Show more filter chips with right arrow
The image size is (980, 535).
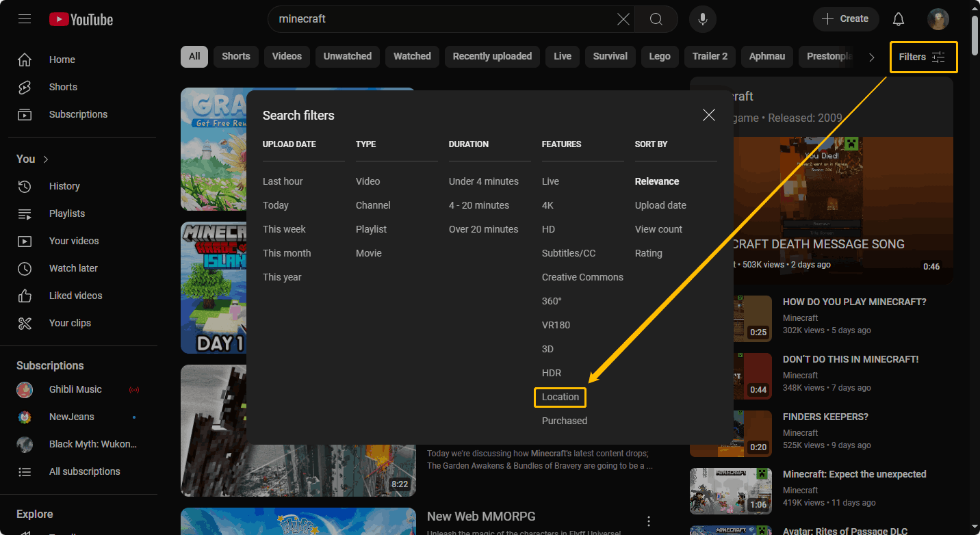point(871,57)
